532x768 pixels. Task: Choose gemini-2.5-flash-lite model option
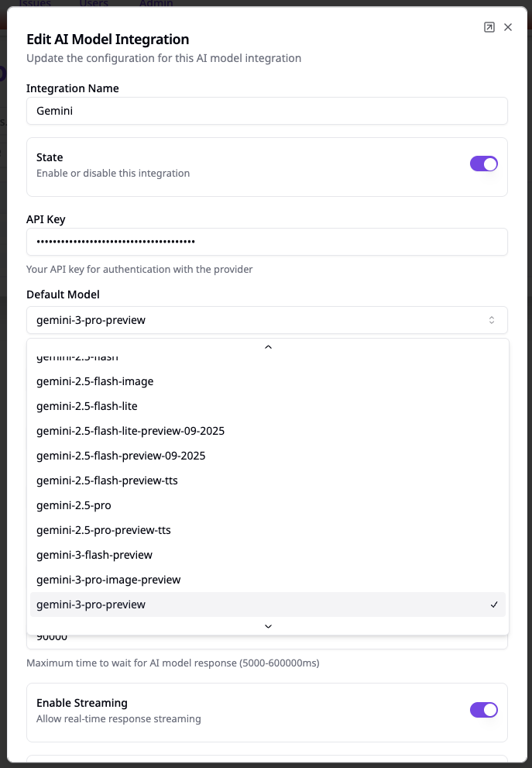coord(87,406)
